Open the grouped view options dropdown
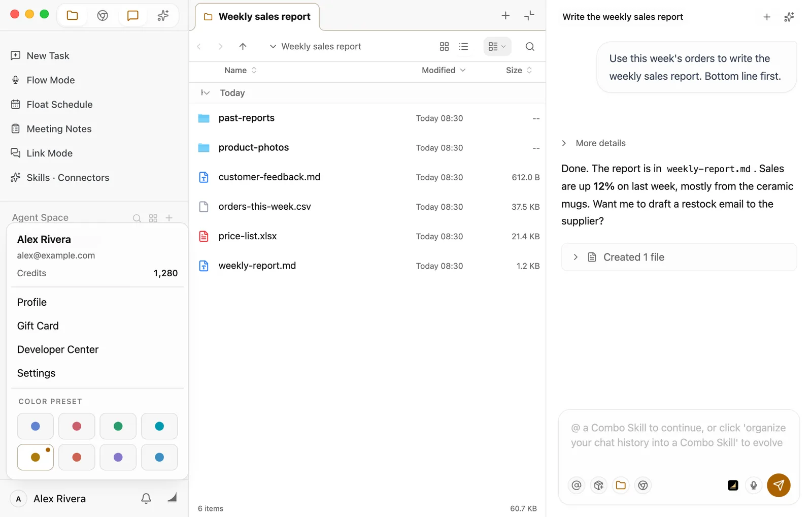812x517 pixels. click(497, 47)
